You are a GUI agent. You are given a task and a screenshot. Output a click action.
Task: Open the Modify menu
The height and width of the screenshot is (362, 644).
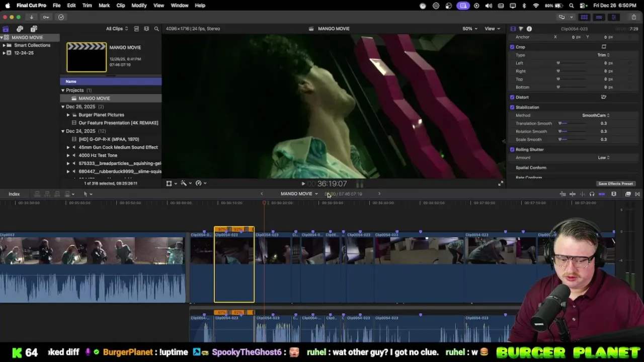click(x=139, y=6)
